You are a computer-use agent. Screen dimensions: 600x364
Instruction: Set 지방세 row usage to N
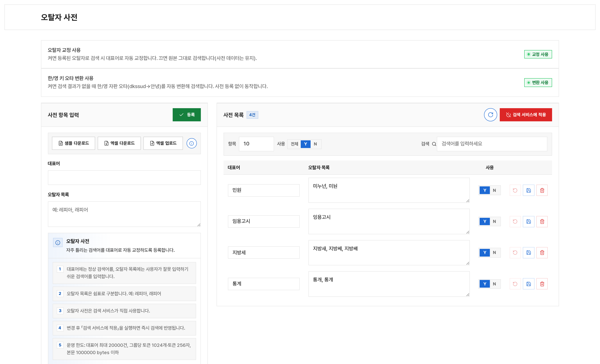click(x=494, y=253)
